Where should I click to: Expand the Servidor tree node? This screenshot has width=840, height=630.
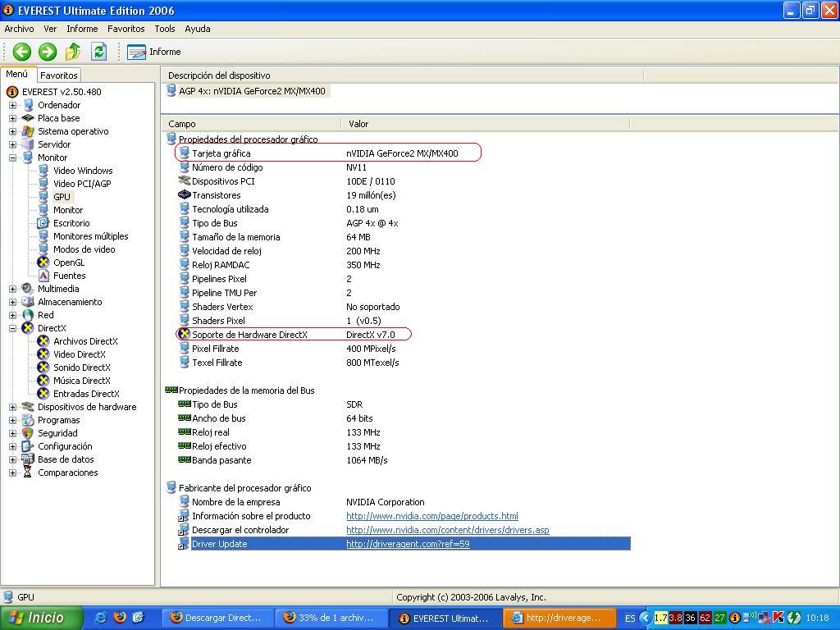tap(12, 144)
